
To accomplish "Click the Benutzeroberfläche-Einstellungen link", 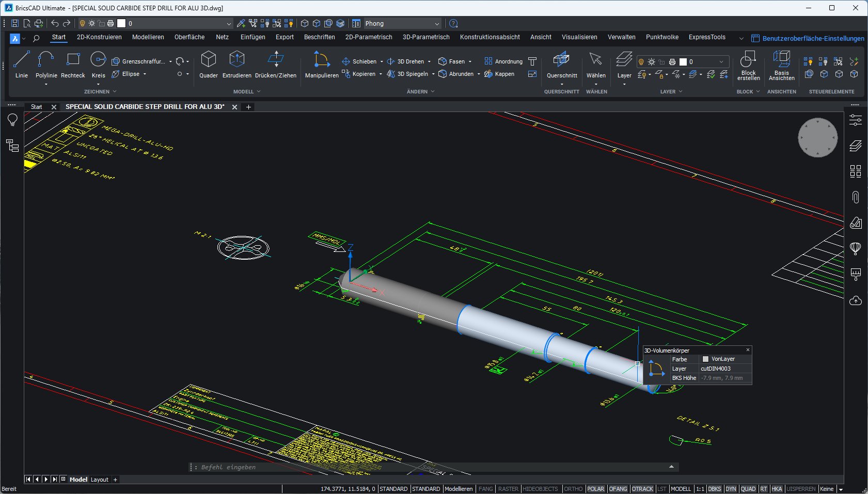I will coord(808,38).
